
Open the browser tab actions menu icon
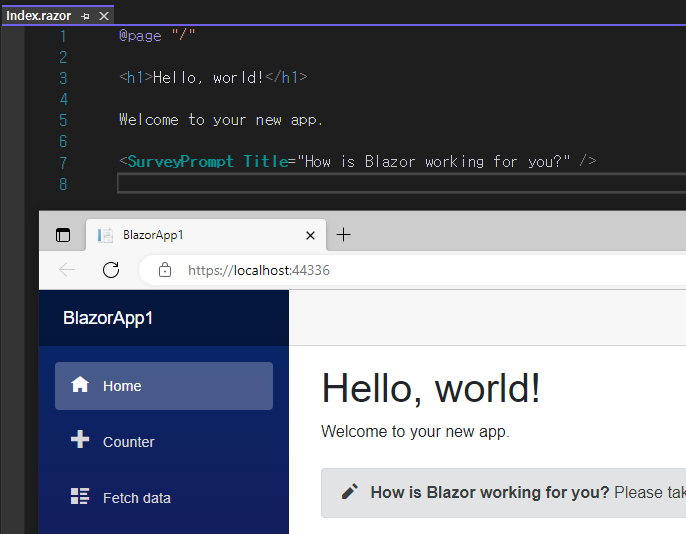pyautogui.click(x=63, y=235)
